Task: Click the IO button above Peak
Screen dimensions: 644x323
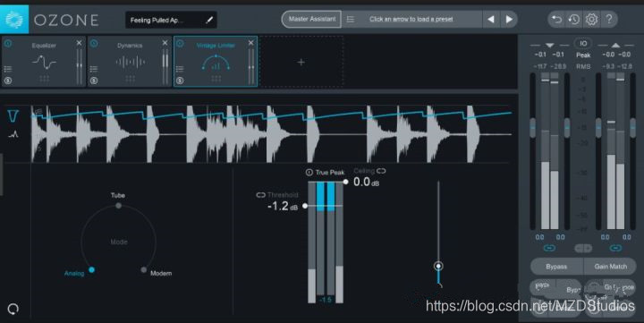Action: tap(583, 43)
